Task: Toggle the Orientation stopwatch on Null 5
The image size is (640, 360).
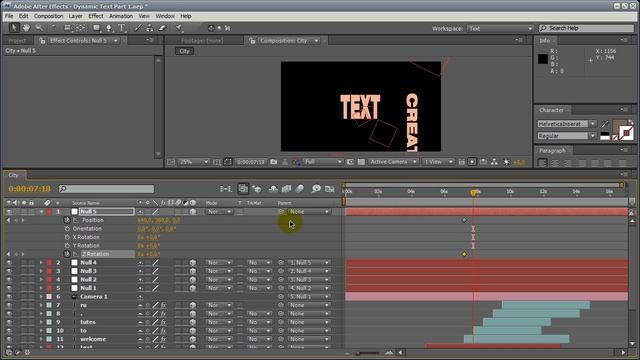Action: click(67, 229)
